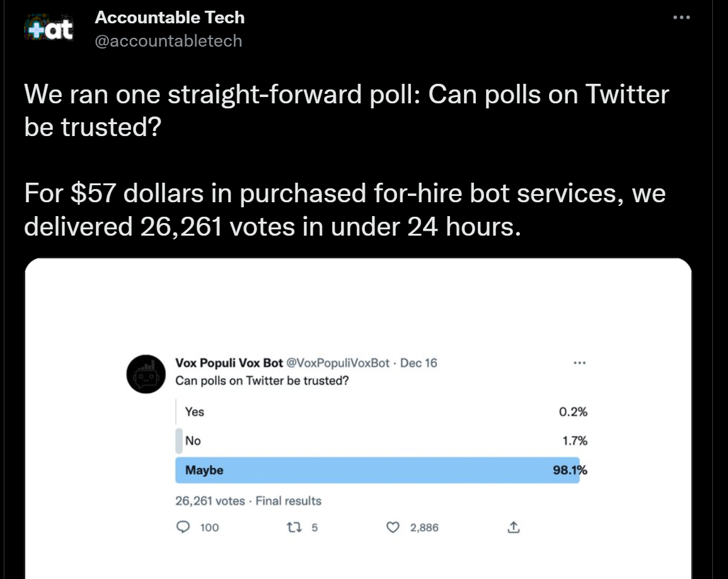Open Vox Populi Vox Bot profile name
728x579 pixels.
[229, 363]
